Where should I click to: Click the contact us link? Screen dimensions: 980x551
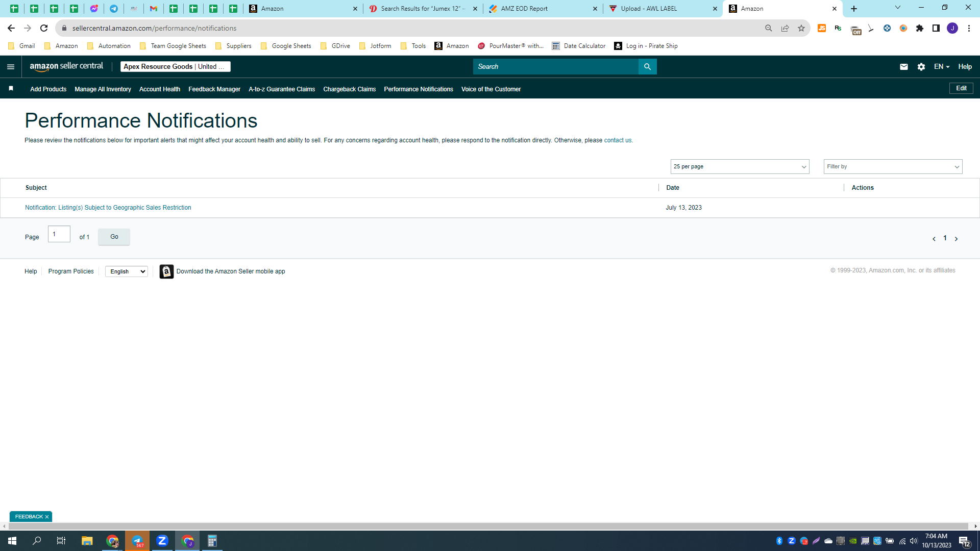(618, 140)
